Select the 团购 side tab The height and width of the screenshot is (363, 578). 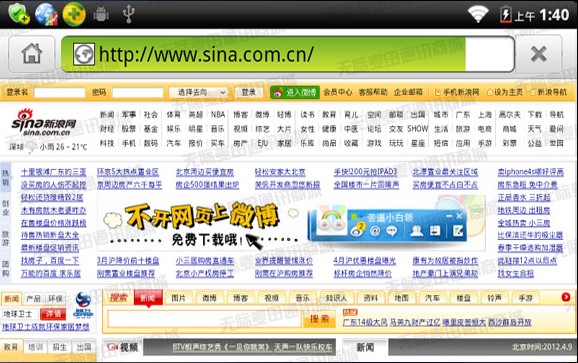(x=6, y=269)
